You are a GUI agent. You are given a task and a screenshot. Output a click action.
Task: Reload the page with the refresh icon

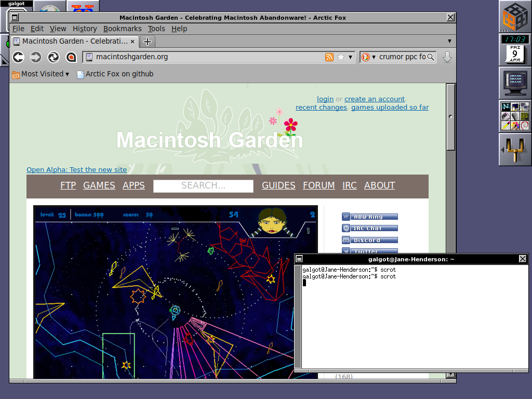tap(54, 57)
